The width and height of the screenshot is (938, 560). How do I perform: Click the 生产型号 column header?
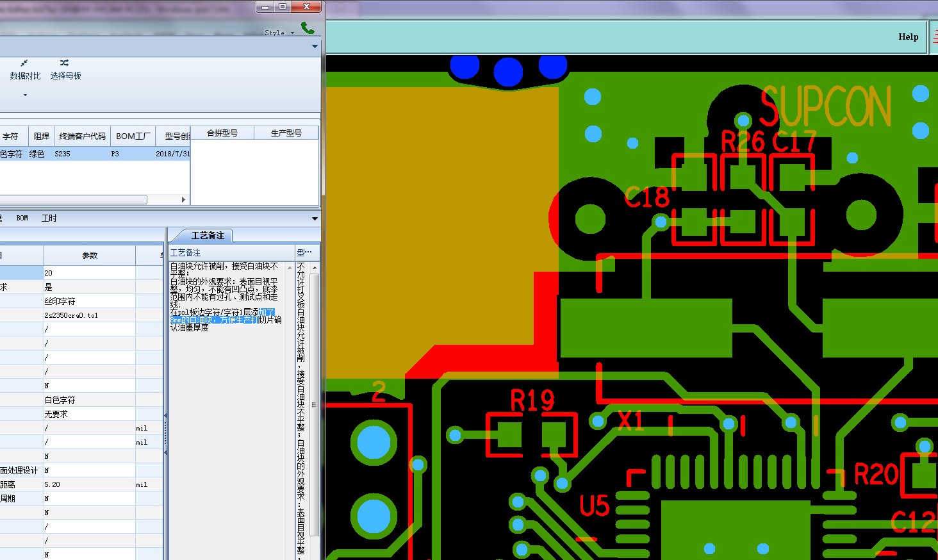(x=286, y=133)
